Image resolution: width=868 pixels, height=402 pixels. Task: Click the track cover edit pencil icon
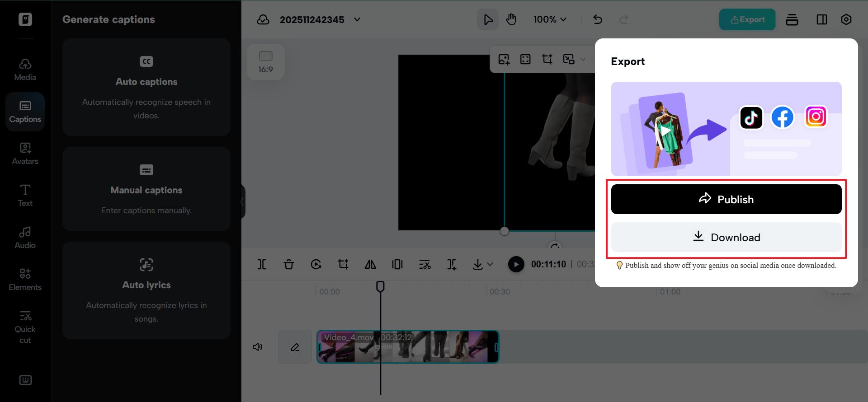tap(295, 347)
